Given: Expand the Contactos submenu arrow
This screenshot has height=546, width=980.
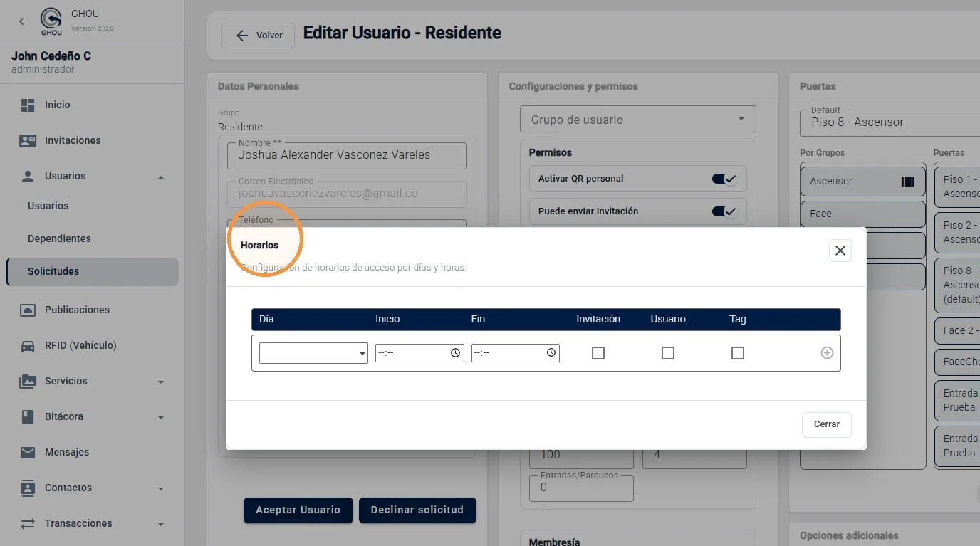Looking at the screenshot, I should coord(161,488).
